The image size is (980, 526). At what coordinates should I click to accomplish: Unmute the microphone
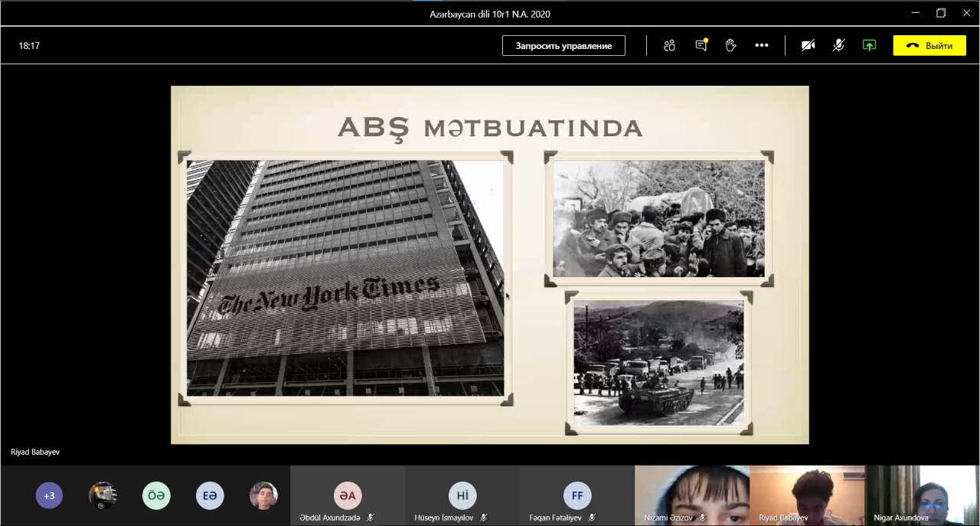click(x=838, y=46)
